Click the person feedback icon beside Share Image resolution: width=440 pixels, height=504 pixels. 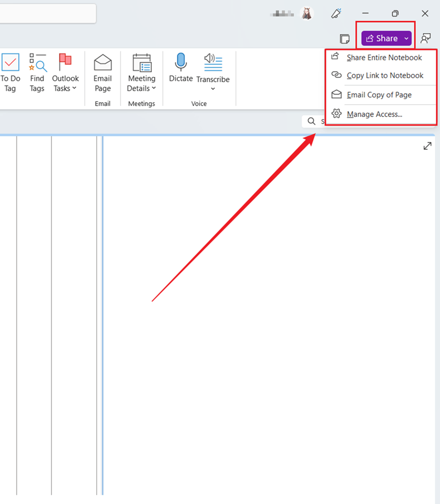tap(425, 38)
